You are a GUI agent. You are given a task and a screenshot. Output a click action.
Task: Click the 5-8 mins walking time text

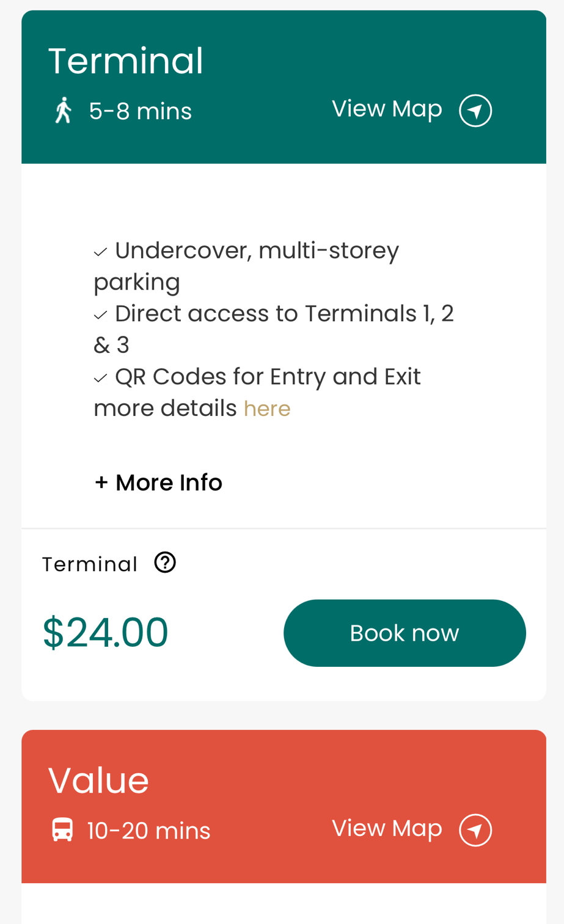pyautogui.click(x=141, y=111)
